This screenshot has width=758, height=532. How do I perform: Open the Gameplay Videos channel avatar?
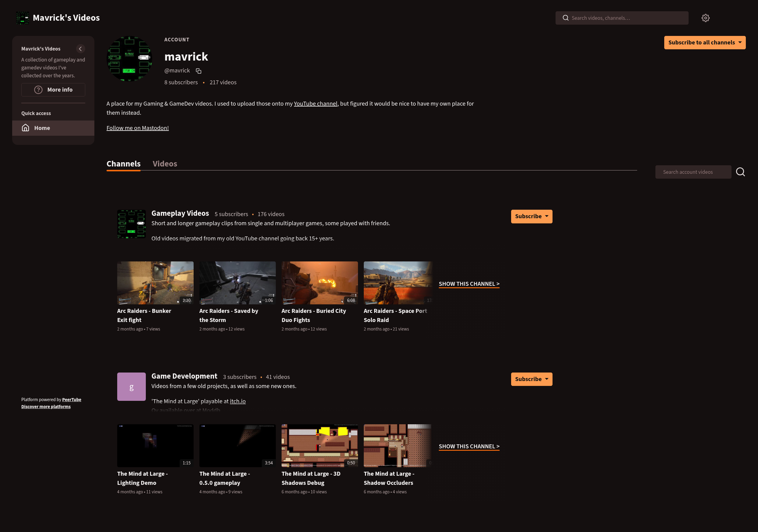(x=131, y=224)
